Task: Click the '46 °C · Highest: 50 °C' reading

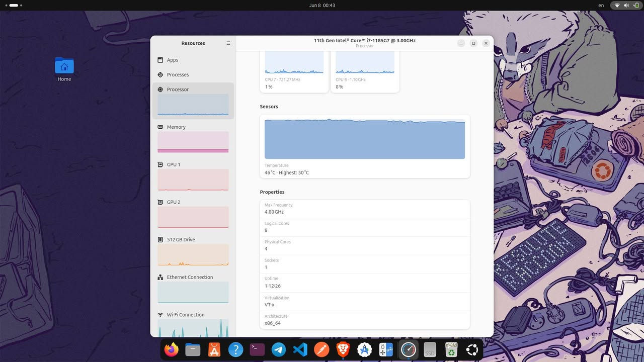Action: pyautogui.click(x=287, y=172)
